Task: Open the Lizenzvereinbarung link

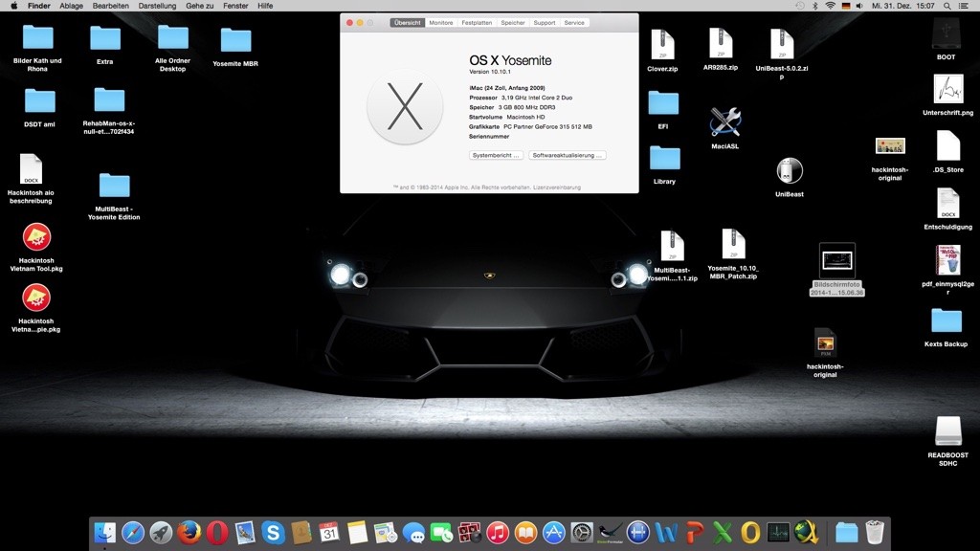Action: pyautogui.click(x=560, y=187)
